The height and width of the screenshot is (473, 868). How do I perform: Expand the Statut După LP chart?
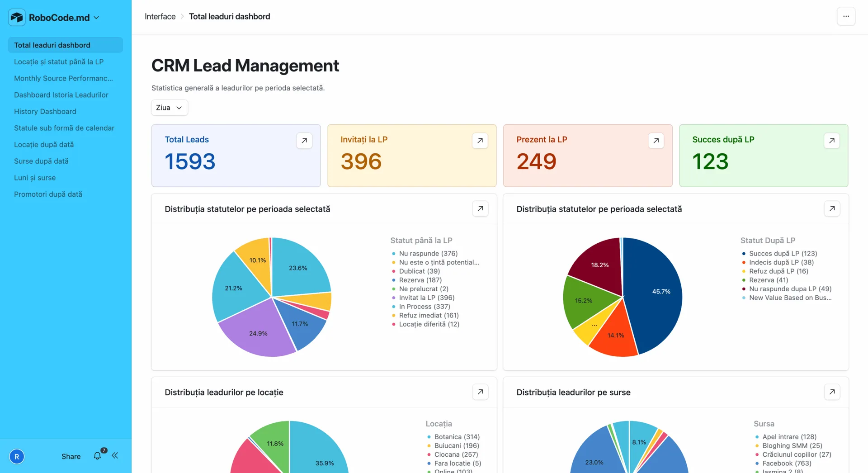832,208
